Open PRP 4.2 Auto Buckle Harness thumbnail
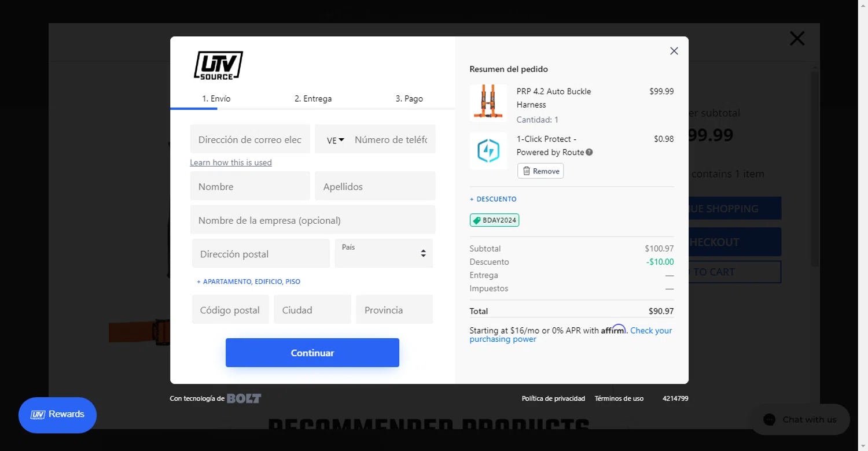This screenshot has height=451, width=868. 488,103
